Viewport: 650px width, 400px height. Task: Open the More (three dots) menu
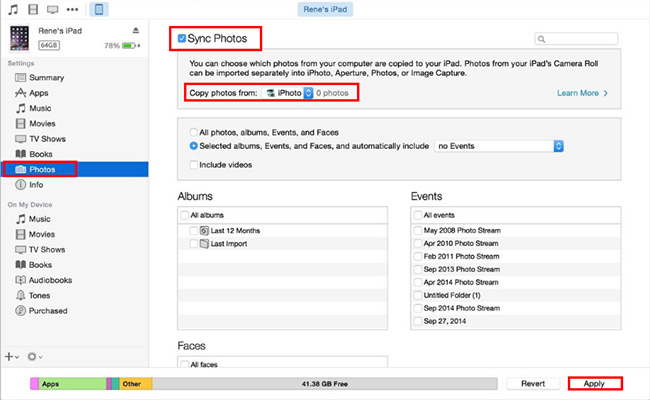72,9
